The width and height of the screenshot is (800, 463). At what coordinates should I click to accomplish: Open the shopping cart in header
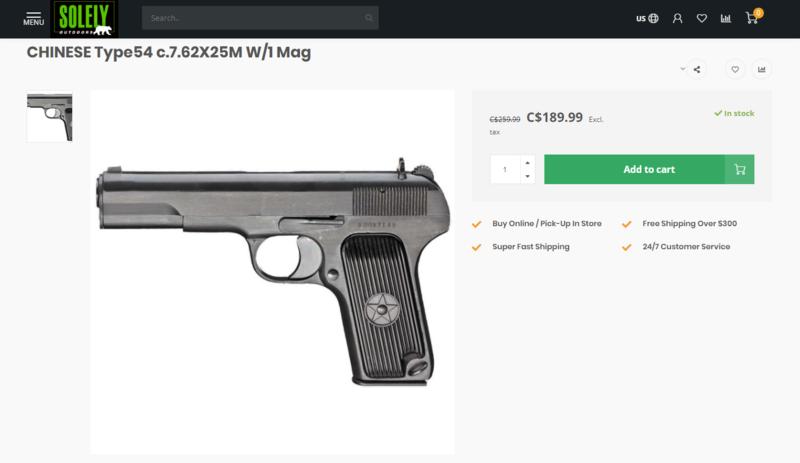click(x=752, y=18)
